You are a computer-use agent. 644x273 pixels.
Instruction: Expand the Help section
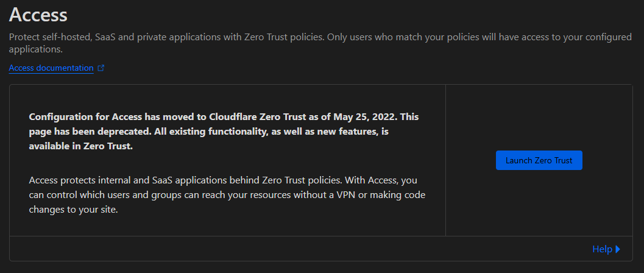[606, 249]
